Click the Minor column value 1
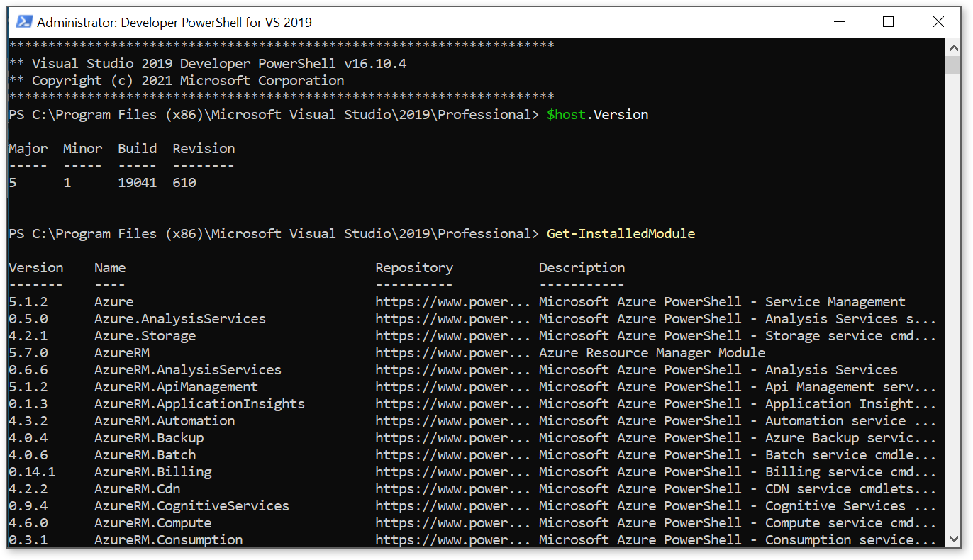Image resolution: width=973 pixels, height=560 pixels. [67, 182]
